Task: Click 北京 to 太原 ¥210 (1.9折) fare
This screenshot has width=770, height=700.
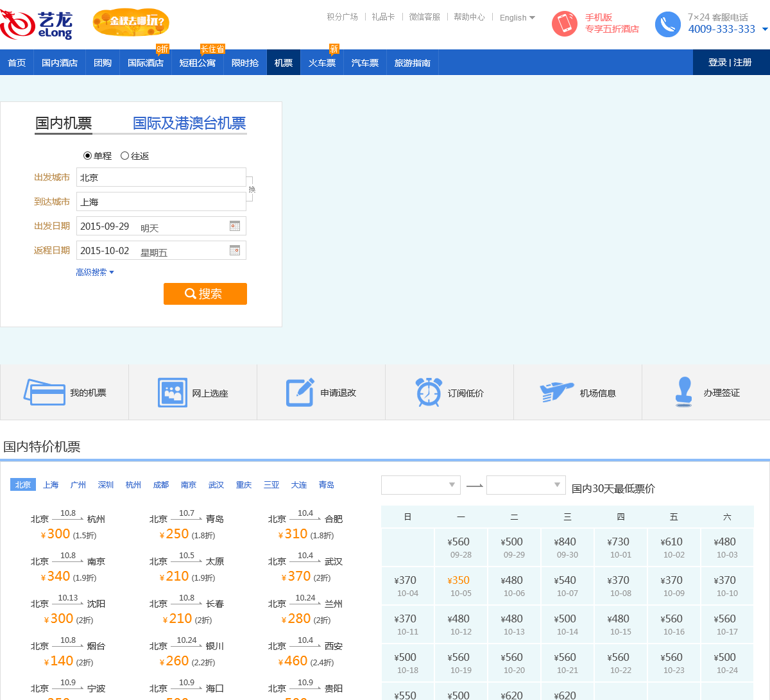Action: pos(187,568)
